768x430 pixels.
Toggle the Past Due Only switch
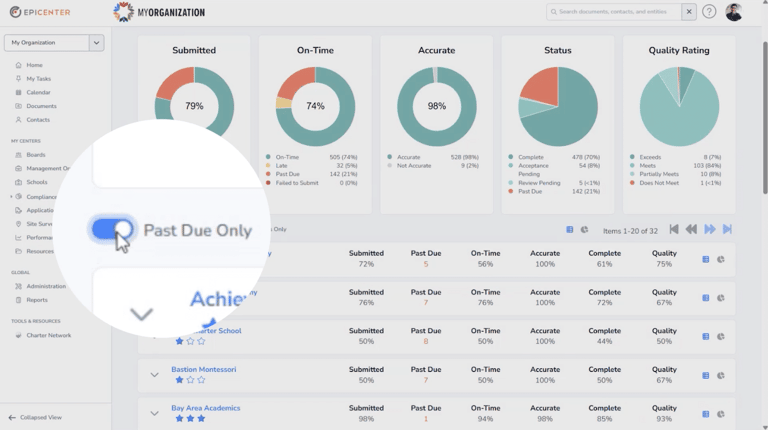(x=112, y=229)
